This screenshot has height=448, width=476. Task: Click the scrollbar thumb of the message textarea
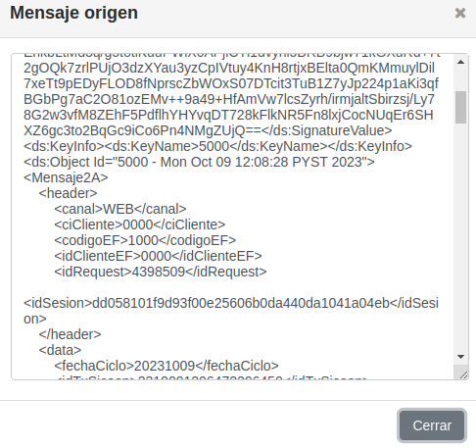point(460,107)
